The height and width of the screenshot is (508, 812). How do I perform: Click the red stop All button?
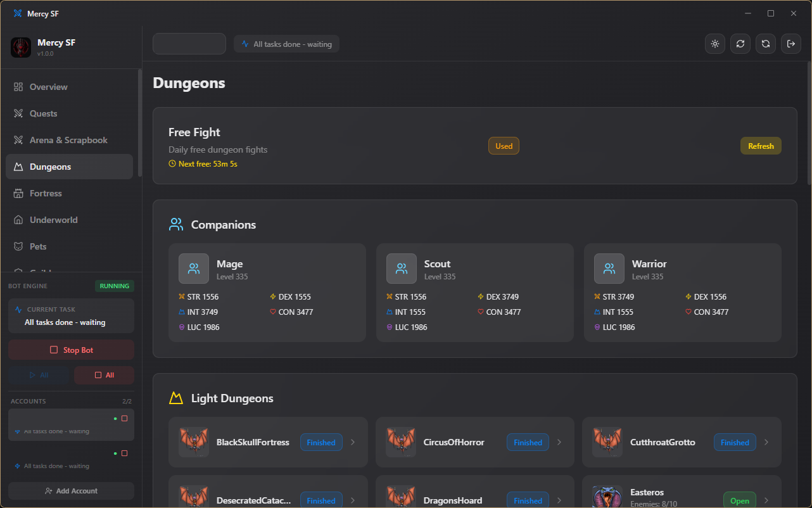[x=104, y=375]
